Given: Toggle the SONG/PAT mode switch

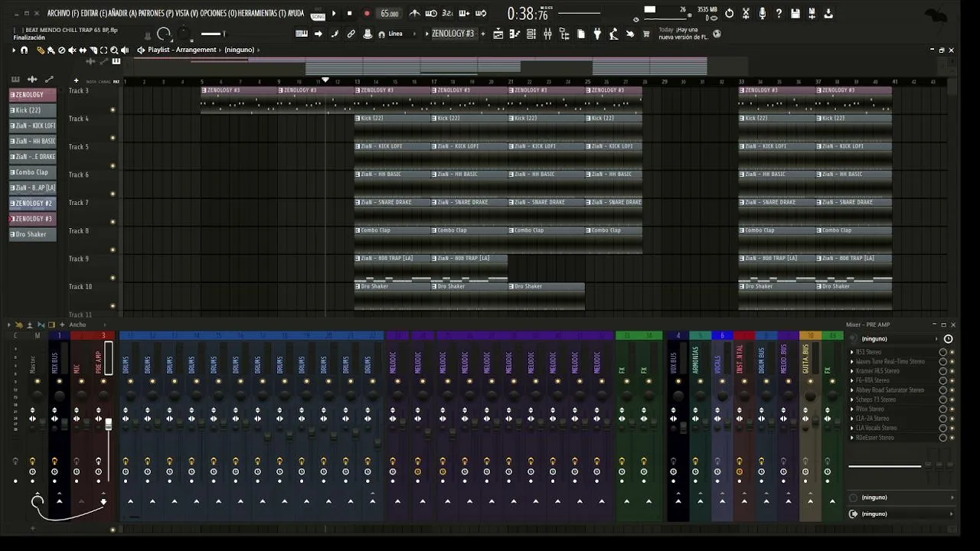Looking at the screenshot, I should coord(318,14).
